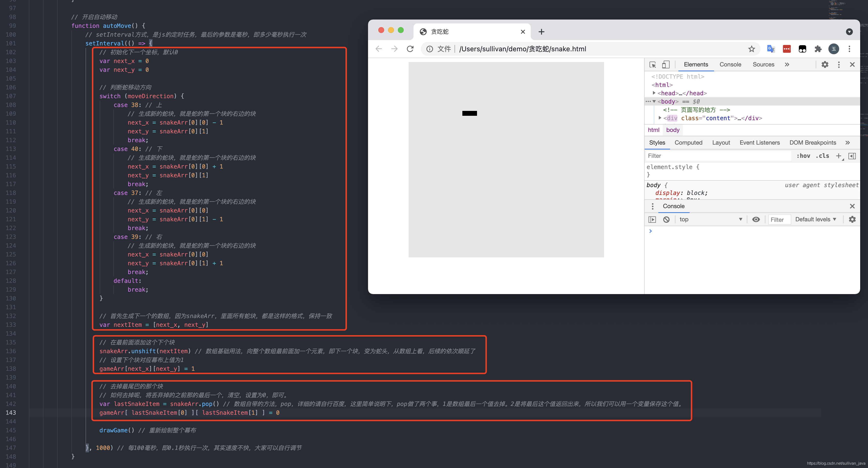Toggle the device toolbar in DevTools
868x468 pixels.
(666, 64)
